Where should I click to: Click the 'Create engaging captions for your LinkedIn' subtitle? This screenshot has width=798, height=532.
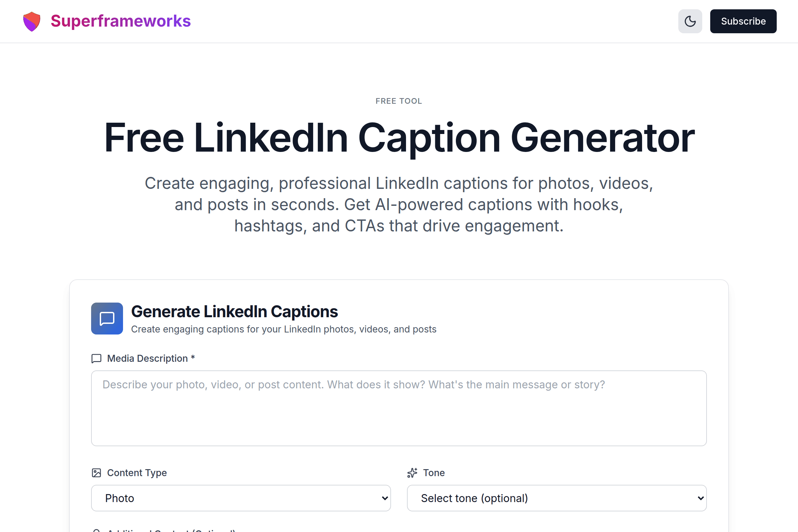click(284, 329)
